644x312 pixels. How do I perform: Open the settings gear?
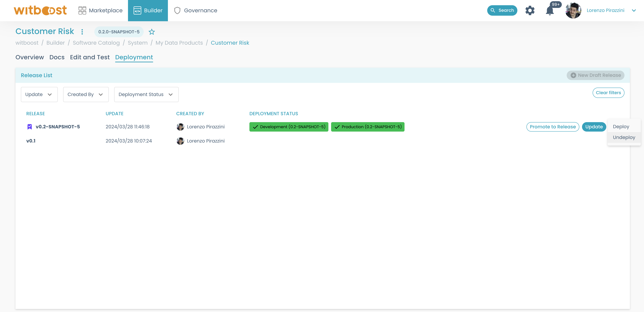pos(530,10)
